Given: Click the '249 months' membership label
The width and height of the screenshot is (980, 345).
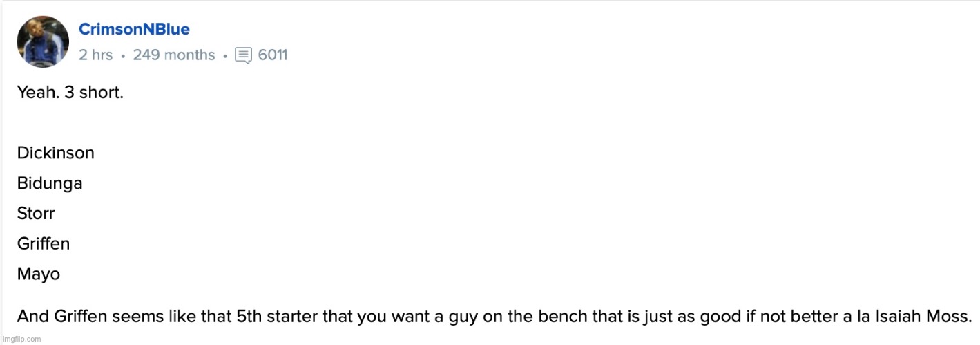Looking at the screenshot, I should click(174, 55).
